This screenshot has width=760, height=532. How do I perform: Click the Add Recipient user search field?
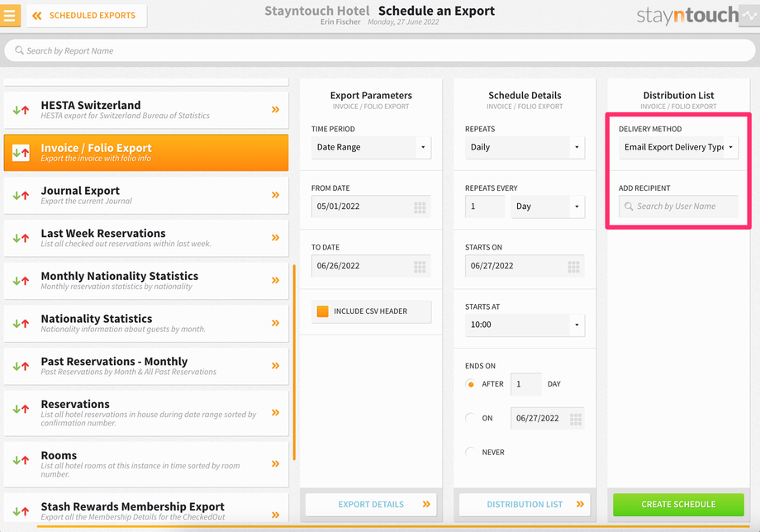(678, 207)
